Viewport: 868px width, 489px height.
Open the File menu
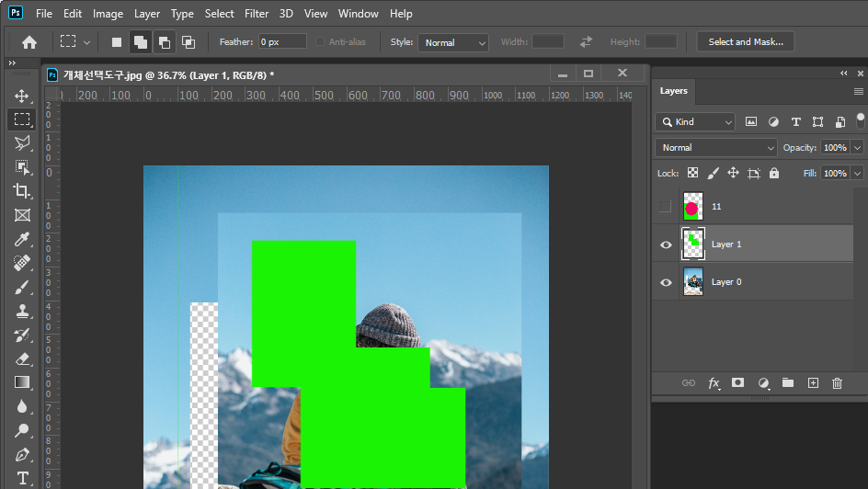tap(44, 14)
